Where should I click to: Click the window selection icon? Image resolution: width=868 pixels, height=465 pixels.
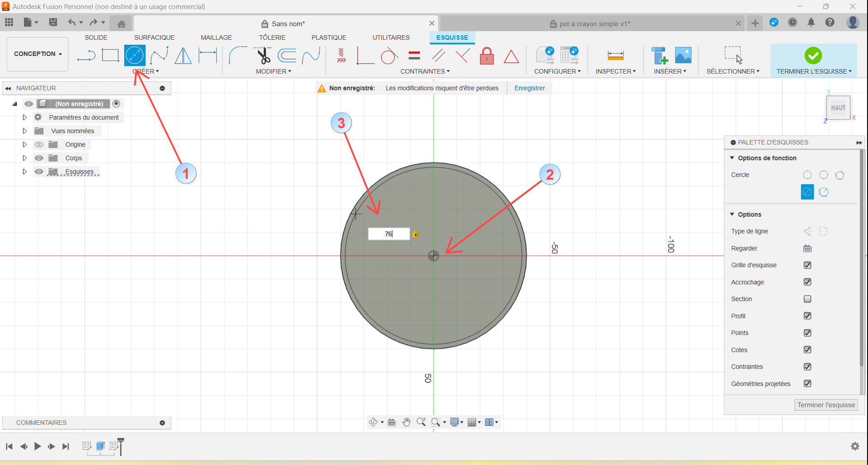(x=733, y=55)
